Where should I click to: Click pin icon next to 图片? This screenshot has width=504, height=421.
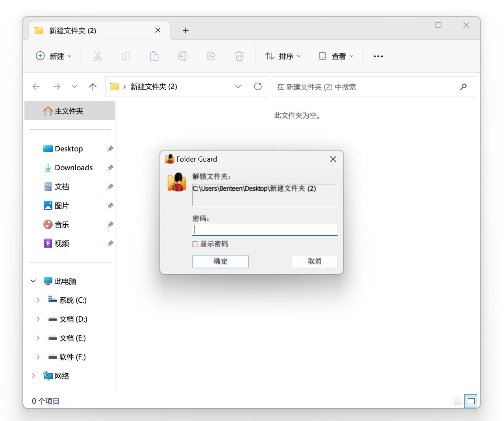point(110,206)
